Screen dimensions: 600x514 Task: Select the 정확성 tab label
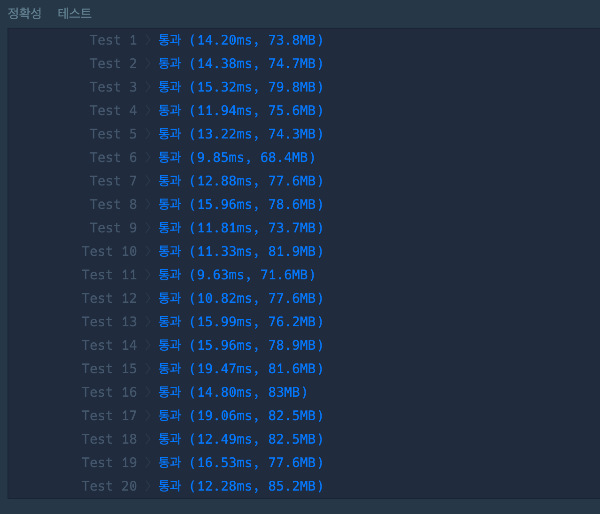click(24, 13)
